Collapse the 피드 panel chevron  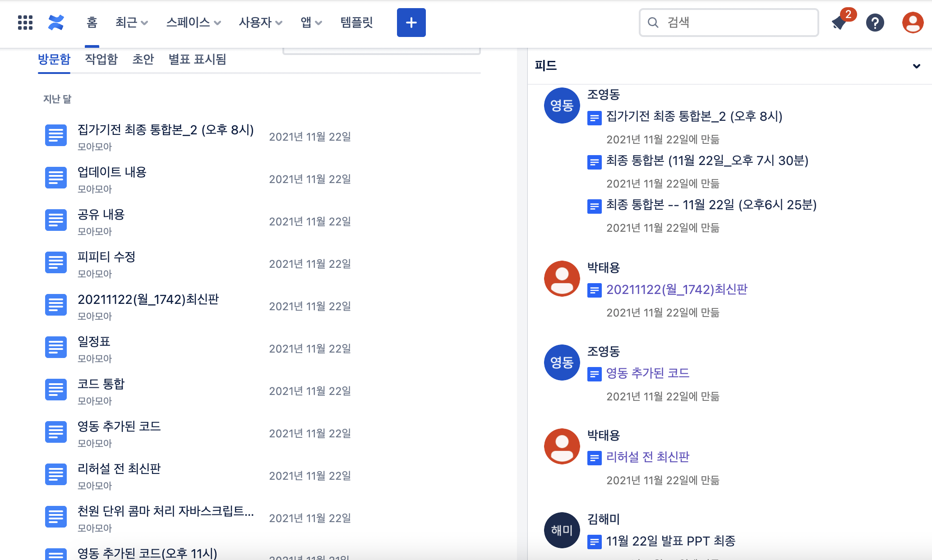click(916, 66)
